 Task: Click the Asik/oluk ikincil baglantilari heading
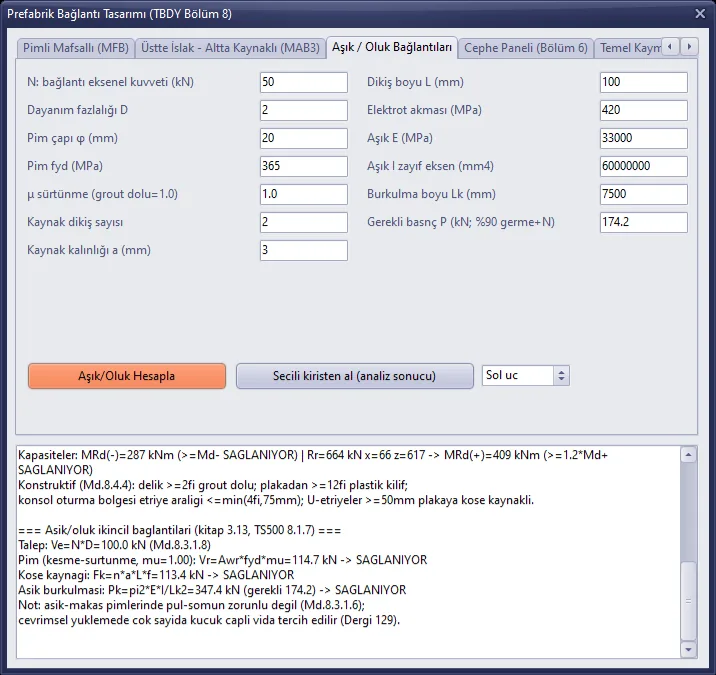pos(179,530)
